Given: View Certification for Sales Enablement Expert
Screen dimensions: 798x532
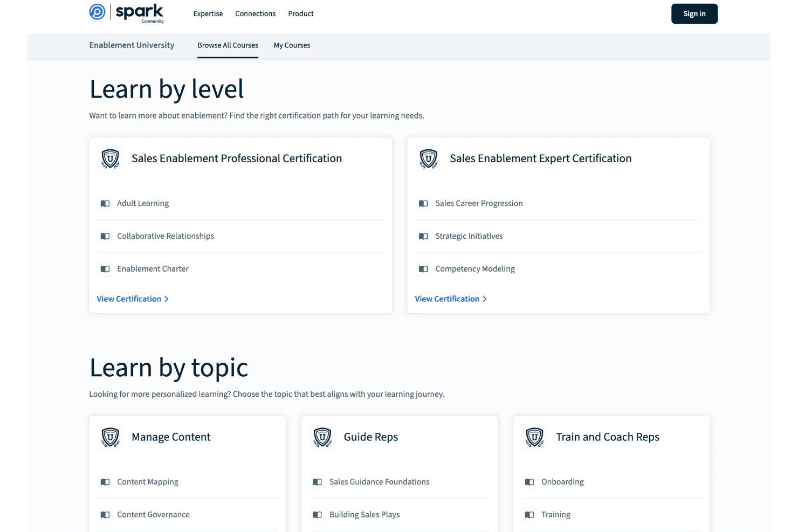Looking at the screenshot, I should click(451, 299).
